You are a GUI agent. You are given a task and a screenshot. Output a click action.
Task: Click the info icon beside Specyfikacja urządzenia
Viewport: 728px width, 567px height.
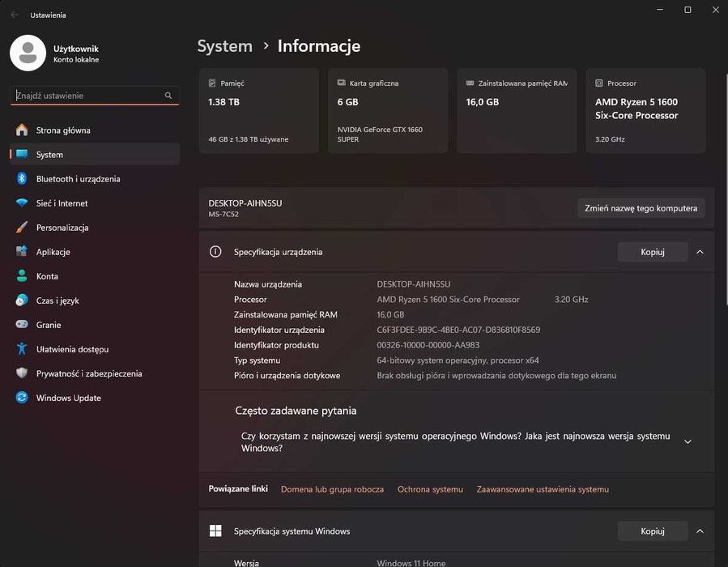(x=215, y=252)
